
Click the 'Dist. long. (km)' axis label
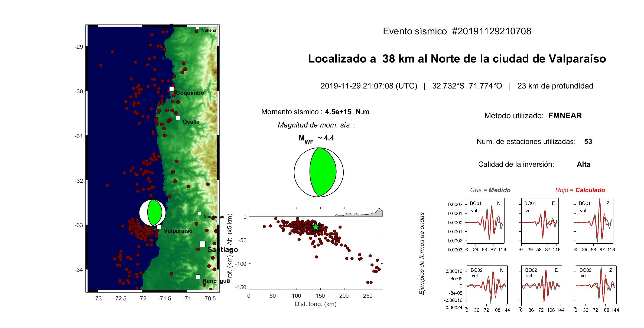pos(316,304)
